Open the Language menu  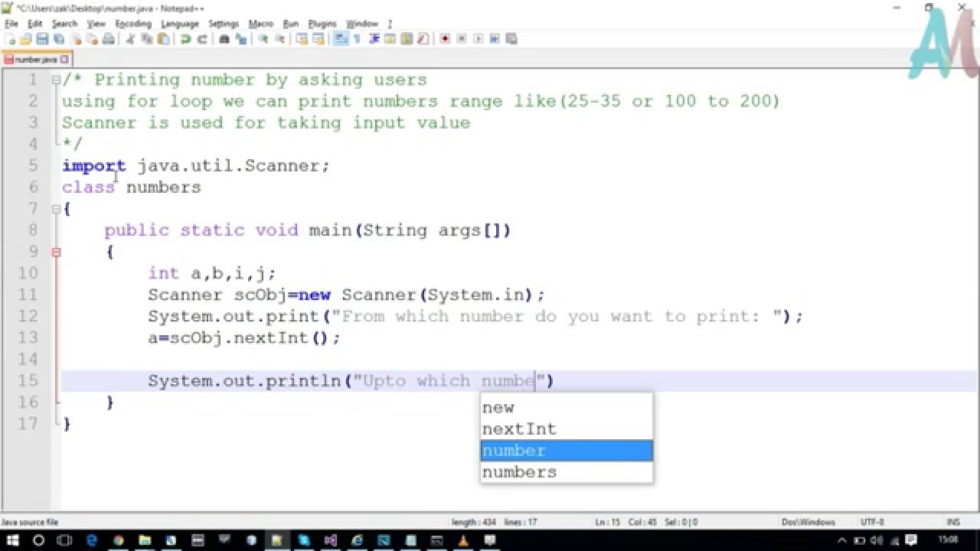[180, 24]
